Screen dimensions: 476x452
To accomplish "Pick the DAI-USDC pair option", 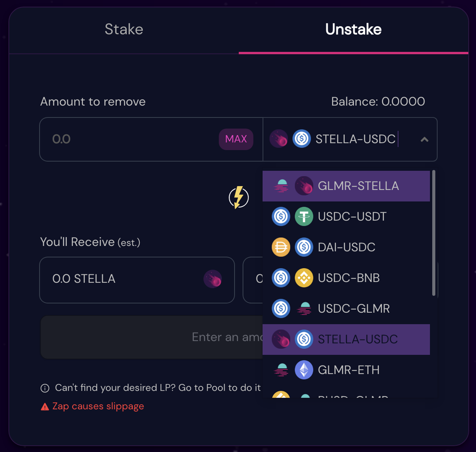I will [x=346, y=247].
